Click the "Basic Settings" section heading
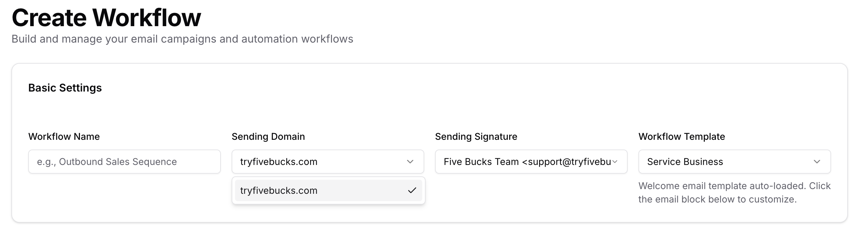Screen dimensions: 868x230 [x=65, y=88]
